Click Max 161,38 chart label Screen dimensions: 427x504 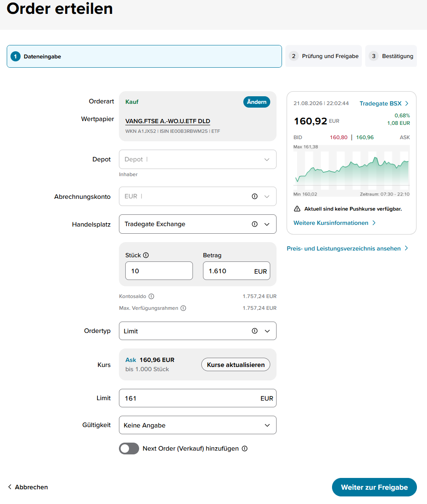(x=306, y=147)
